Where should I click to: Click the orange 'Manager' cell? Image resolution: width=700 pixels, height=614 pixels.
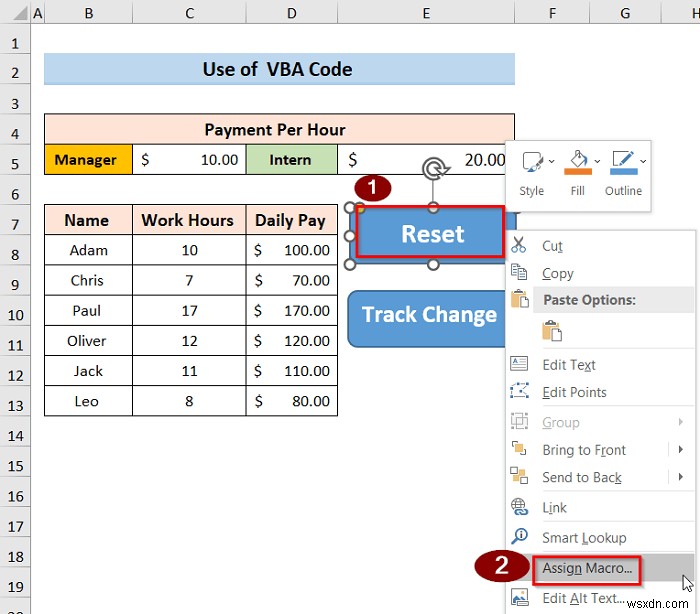pyautogui.click(x=88, y=159)
